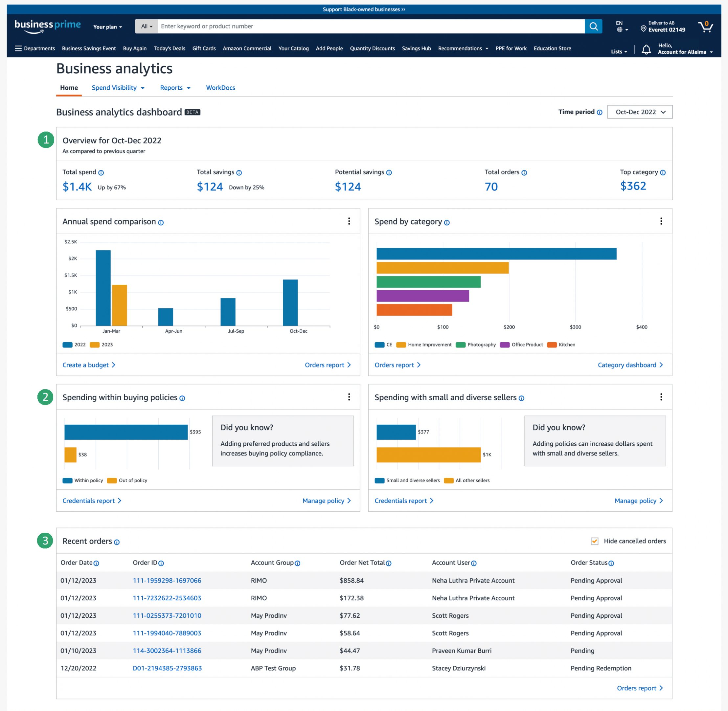Toggle Small and diverse sellers legend item
Viewport: 728px width, 711px height.
tap(407, 480)
